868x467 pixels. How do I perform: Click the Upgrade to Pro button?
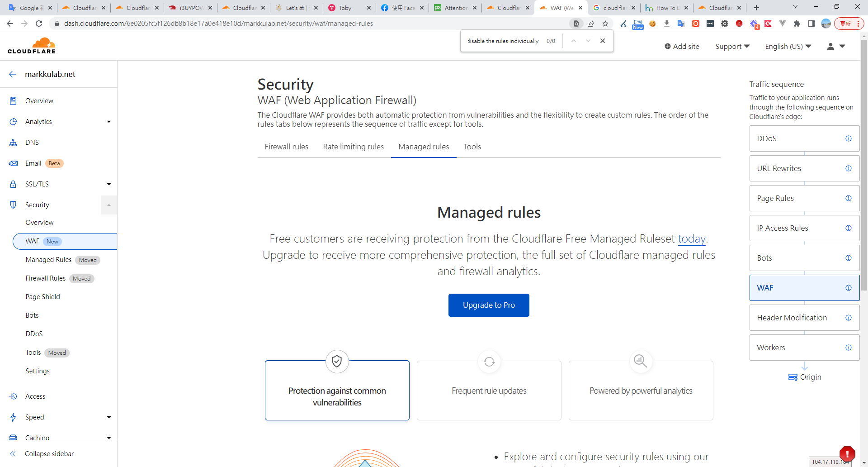pos(488,305)
